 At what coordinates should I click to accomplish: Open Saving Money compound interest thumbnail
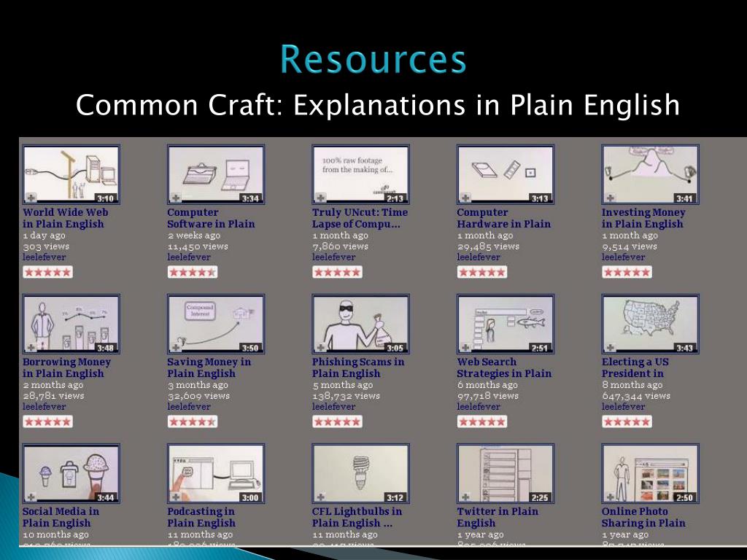[x=216, y=324]
